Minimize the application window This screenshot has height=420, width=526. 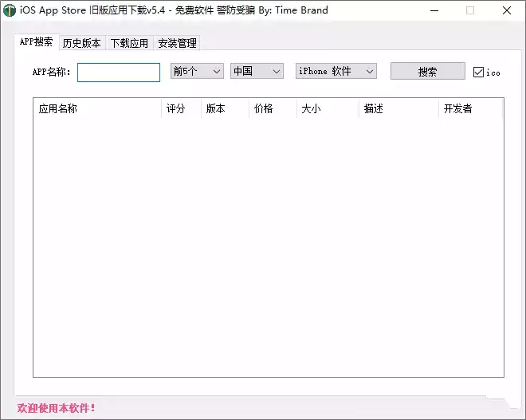click(434, 10)
